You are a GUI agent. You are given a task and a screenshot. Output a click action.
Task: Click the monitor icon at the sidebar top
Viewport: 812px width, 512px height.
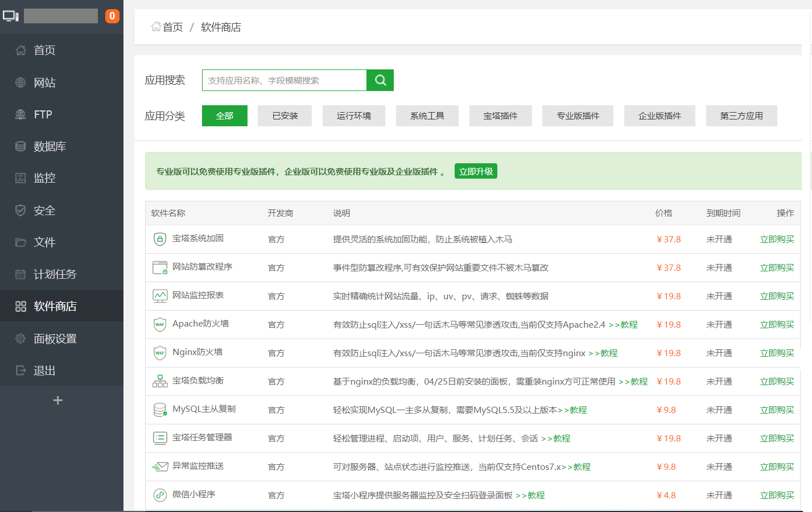pos(11,16)
